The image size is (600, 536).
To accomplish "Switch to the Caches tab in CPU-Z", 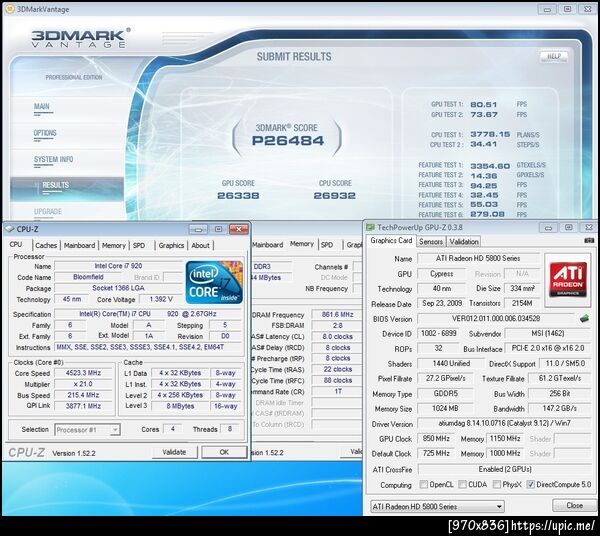I will coord(46,245).
